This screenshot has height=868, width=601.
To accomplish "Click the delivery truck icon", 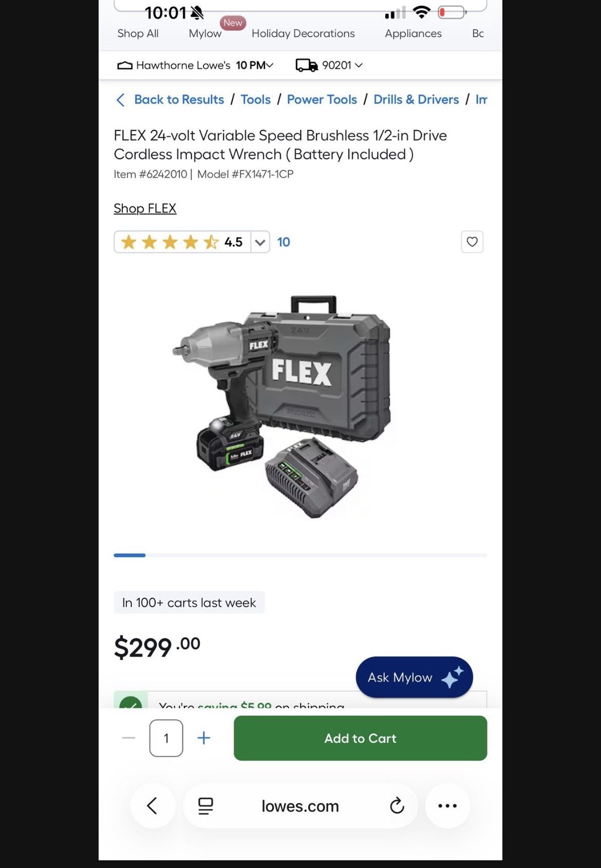I will [x=307, y=65].
